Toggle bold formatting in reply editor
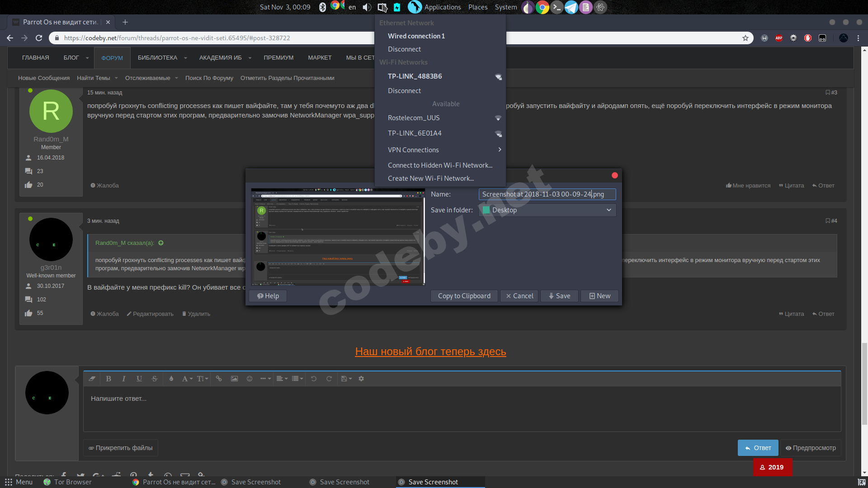Screen dimensions: 868x488 (x=108, y=379)
